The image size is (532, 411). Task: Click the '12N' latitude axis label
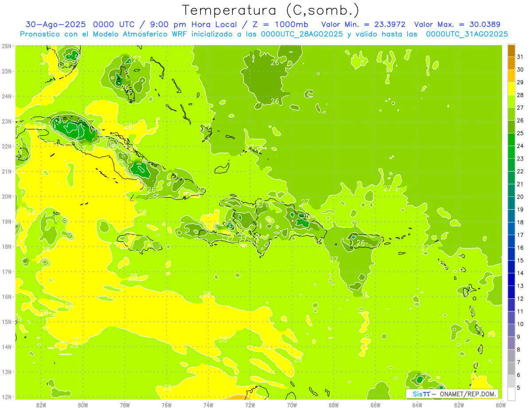7,397
